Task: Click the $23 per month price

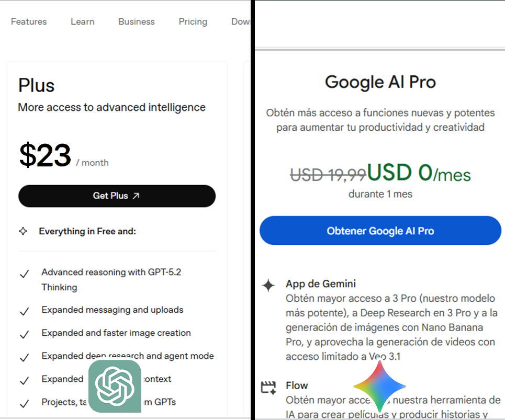Action: tap(46, 156)
